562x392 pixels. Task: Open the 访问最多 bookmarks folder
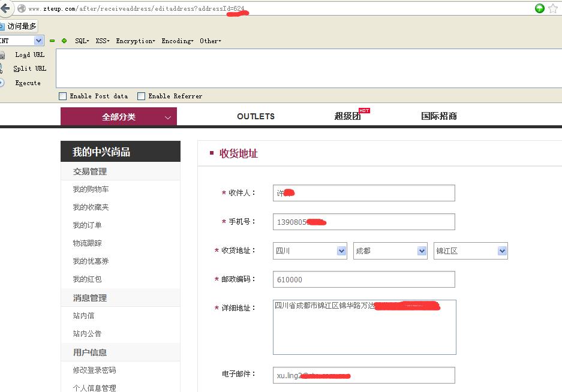19,26
